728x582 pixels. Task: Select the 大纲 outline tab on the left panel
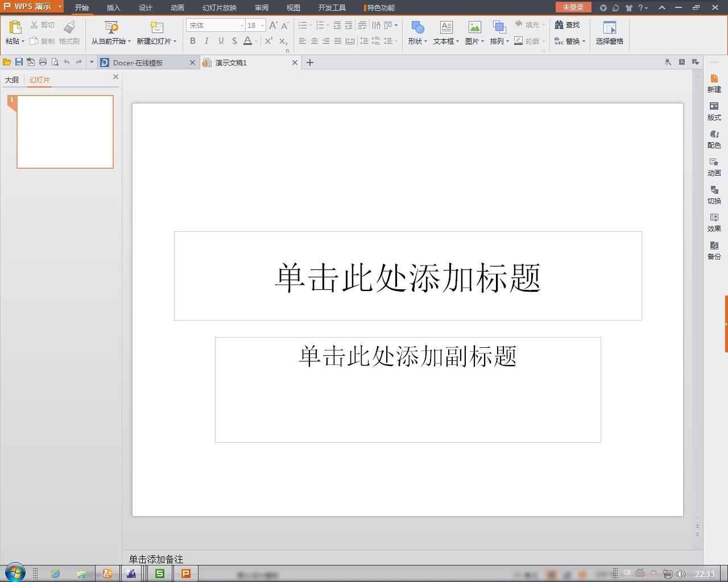13,80
